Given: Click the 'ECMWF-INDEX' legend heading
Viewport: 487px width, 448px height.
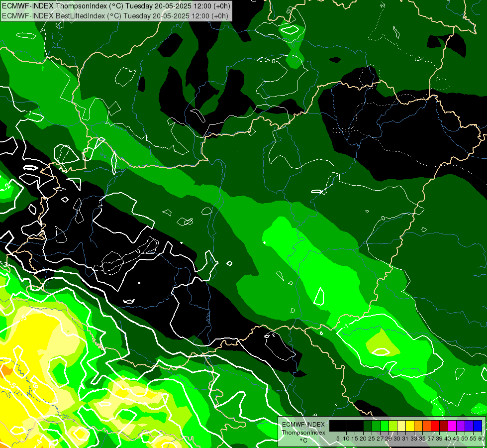Looking at the screenshot, I should click(x=303, y=425).
